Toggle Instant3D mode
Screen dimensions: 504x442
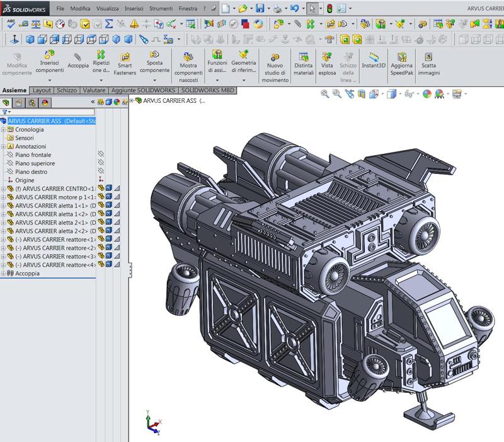[374, 61]
